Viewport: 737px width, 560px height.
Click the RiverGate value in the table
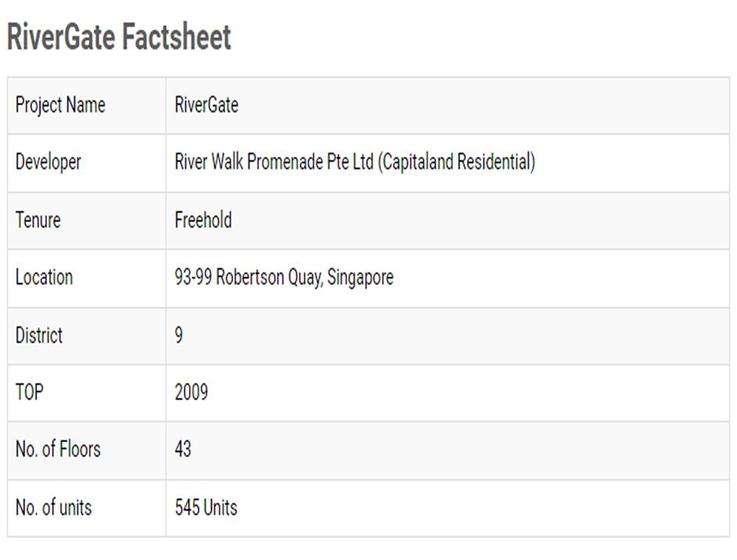pos(206,105)
